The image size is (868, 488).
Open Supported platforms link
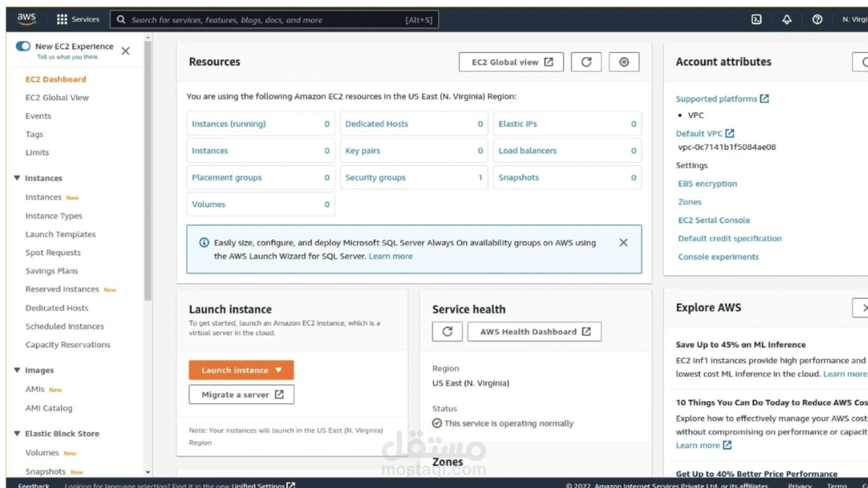(722, 99)
